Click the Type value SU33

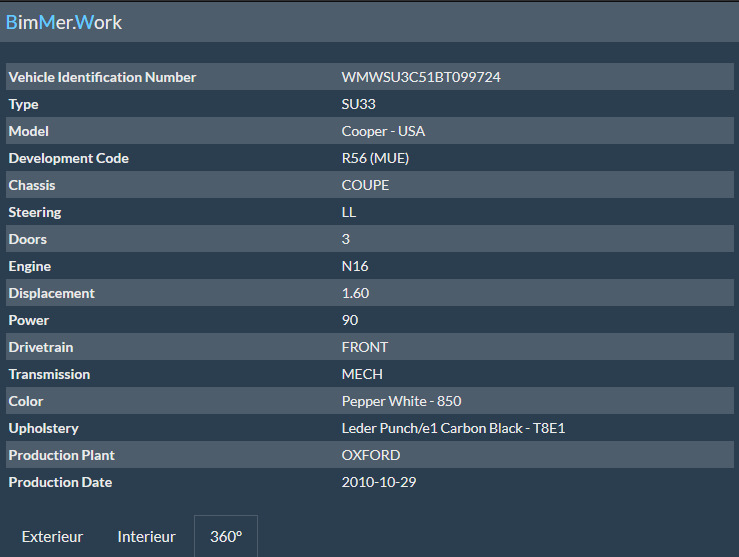pyautogui.click(x=358, y=104)
